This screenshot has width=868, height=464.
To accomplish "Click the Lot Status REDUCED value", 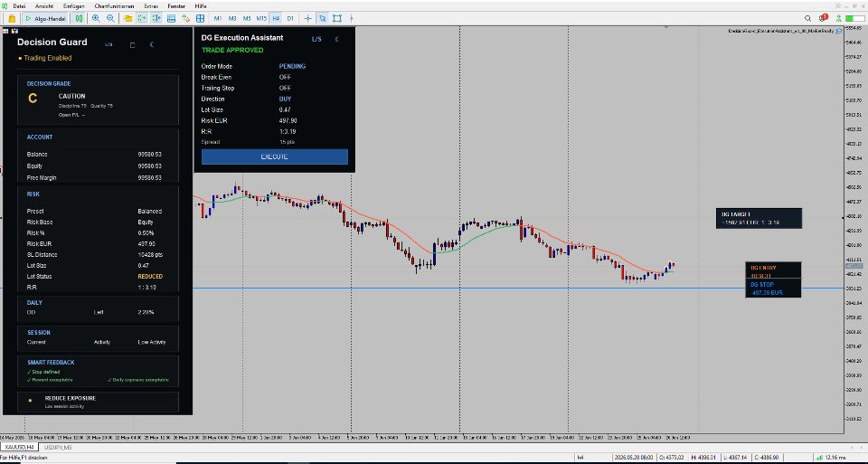I will [x=150, y=276].
